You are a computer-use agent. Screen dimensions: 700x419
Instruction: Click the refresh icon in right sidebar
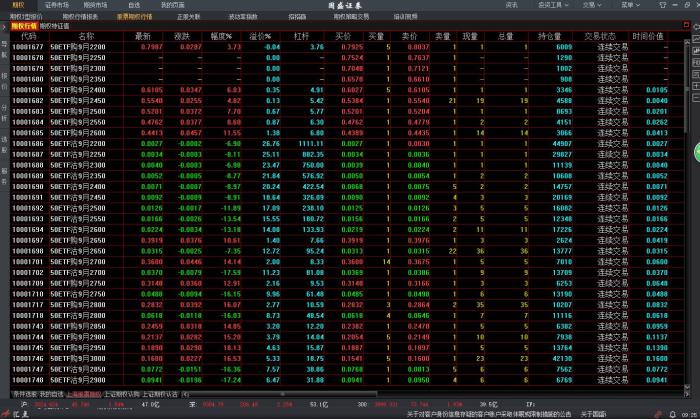click(x=696, y=27)
